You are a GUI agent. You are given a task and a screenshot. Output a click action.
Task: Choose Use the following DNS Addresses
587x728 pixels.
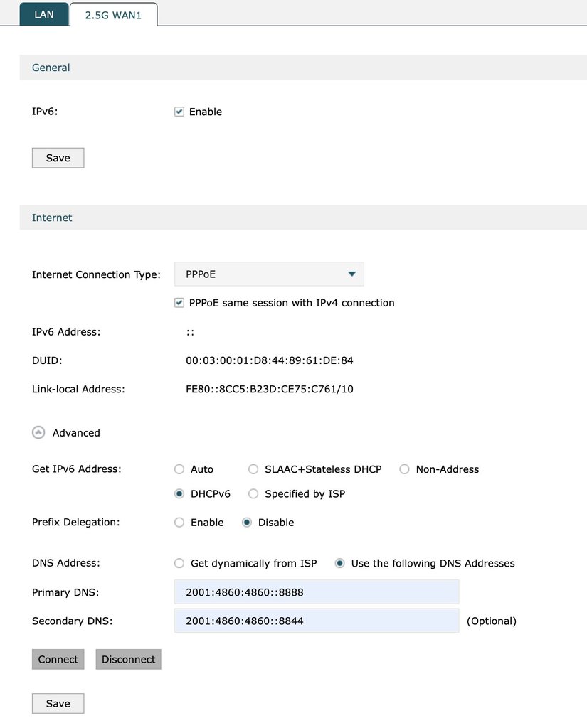(340, 563)
